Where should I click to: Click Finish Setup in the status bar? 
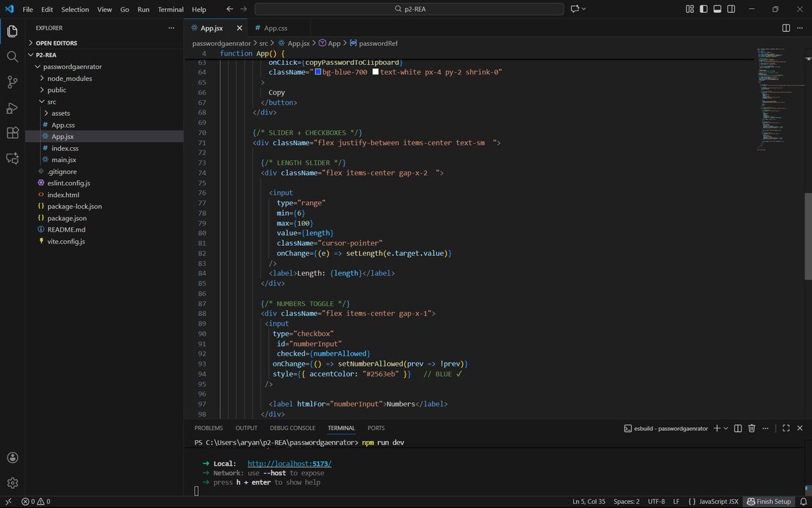point(770,501)
